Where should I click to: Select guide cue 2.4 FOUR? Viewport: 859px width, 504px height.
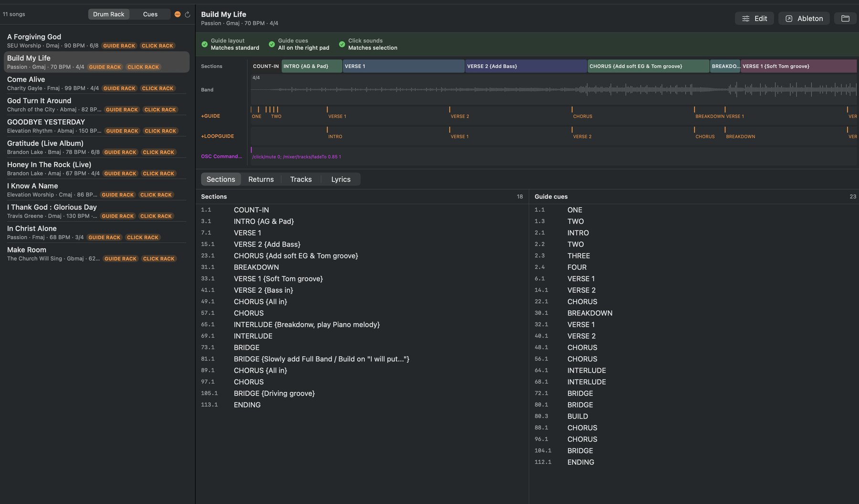click(x=694, y=267)
